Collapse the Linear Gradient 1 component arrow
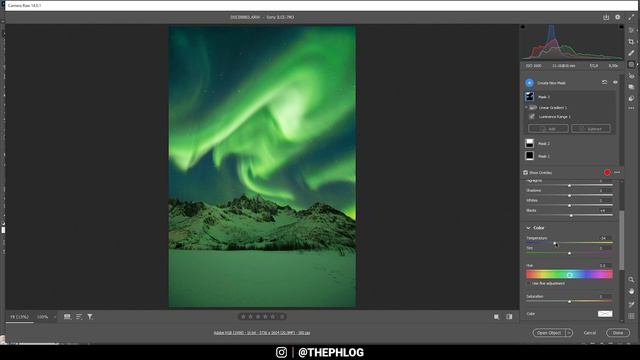640x360 pixels. (526, 108)
